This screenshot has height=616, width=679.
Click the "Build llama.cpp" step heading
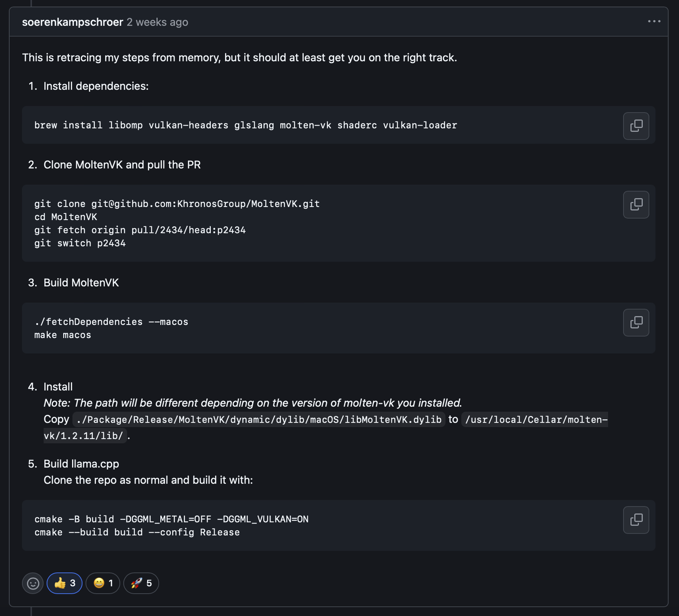click(x=81, y=464)
